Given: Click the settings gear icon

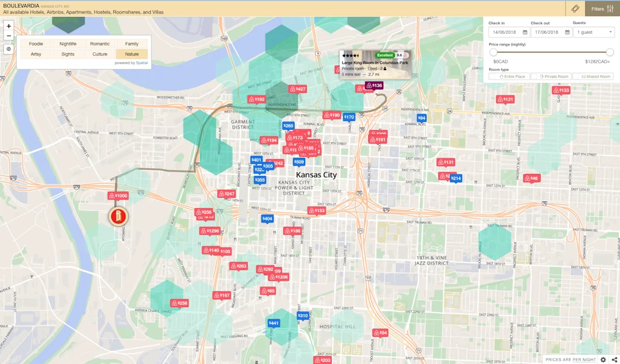Looking at the screenshot, I should point(603,360).
